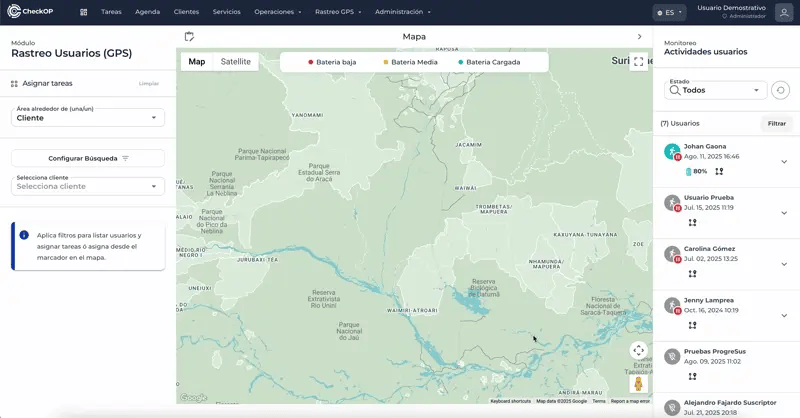
Task: Click the Google logo on the map
Action: point(193,398)
